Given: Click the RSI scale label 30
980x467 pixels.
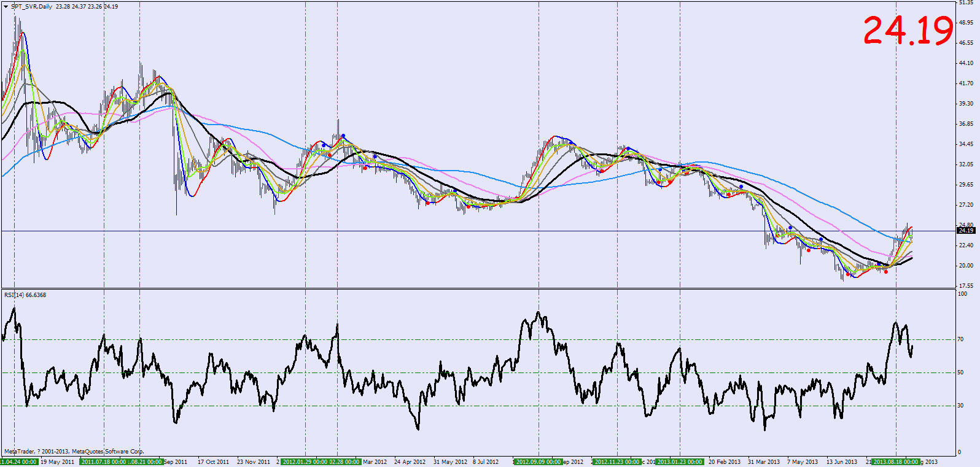Looking at the screenshot, I should (961, 406).
